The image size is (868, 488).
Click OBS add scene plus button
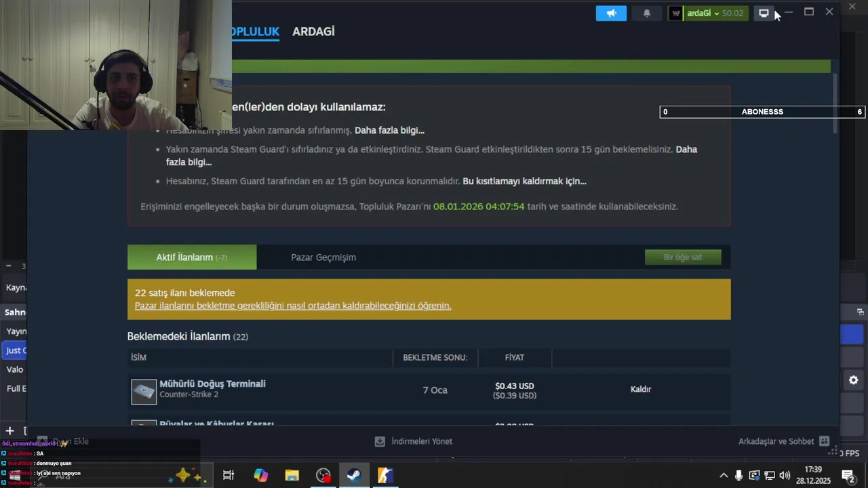click(9, 430)
